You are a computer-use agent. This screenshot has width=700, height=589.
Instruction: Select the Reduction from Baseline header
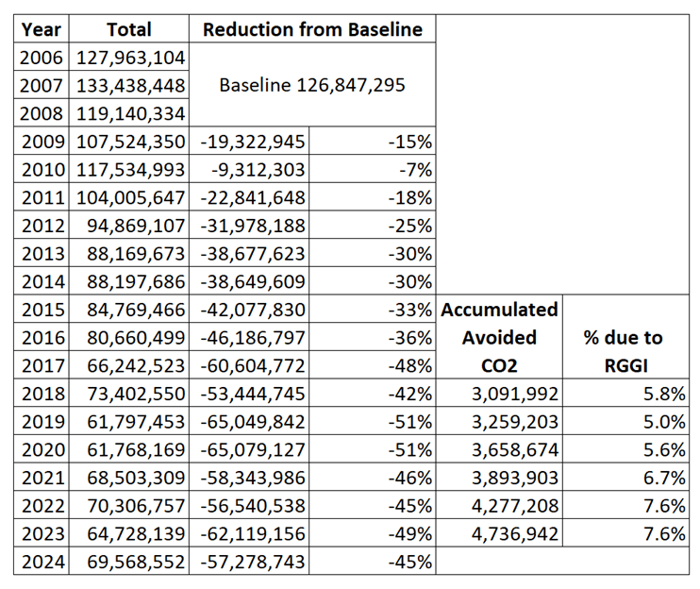[312, 29]
